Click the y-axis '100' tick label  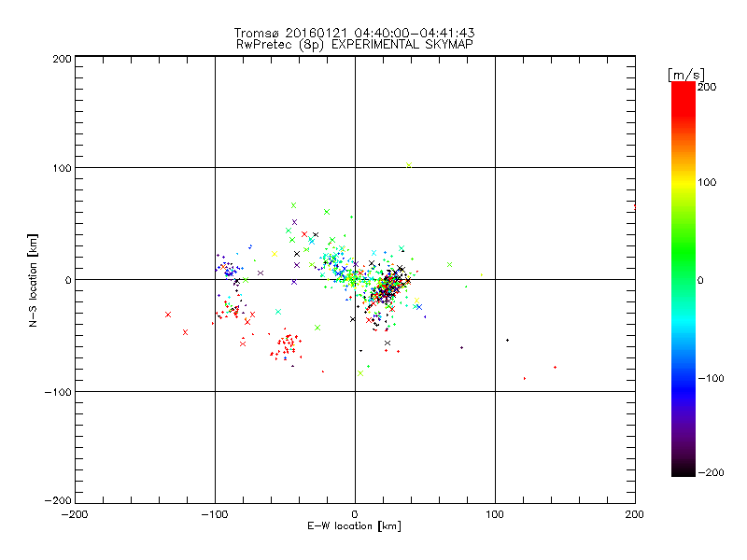tap(63, 168)
